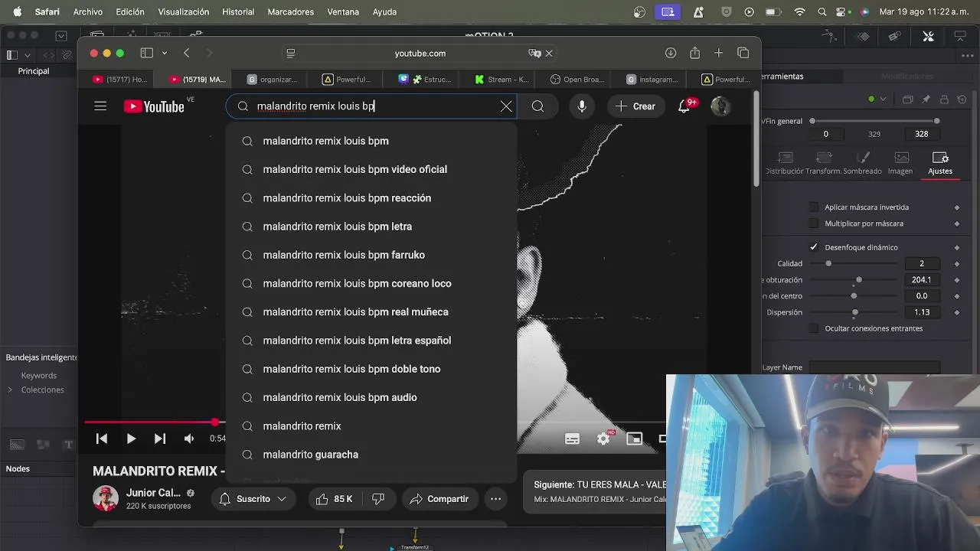Viewport: 980px width, 551px height.
Task: Skip to the previous video
Action: [x=101, y=439]
